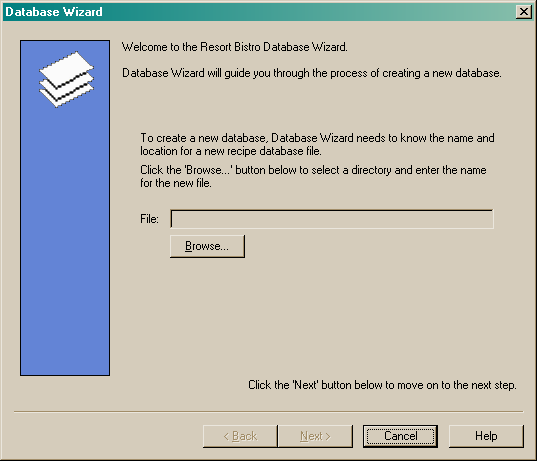This screenshot has height=461, width=537.
Task: Click the greyed-out Next > button
Action: pyautogui.click(x=315, y=436)
